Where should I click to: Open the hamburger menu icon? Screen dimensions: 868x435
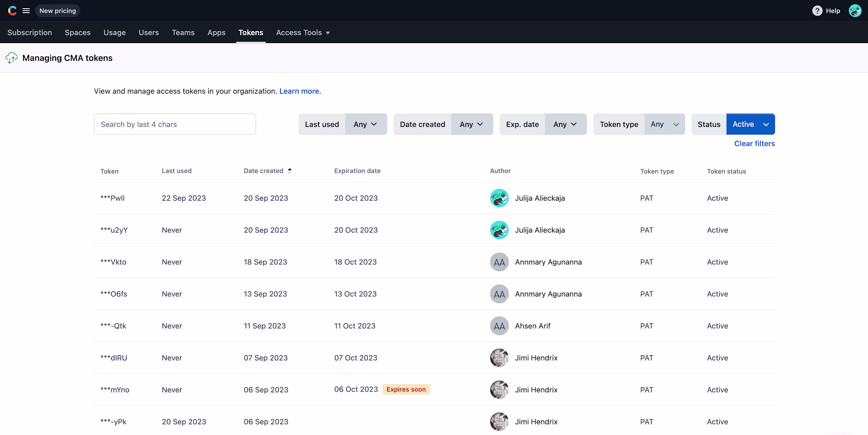(x=26, y=11)
